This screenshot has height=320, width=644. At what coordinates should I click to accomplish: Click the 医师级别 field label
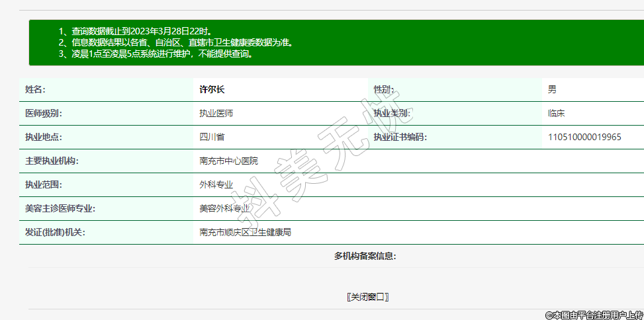point(43,113)
